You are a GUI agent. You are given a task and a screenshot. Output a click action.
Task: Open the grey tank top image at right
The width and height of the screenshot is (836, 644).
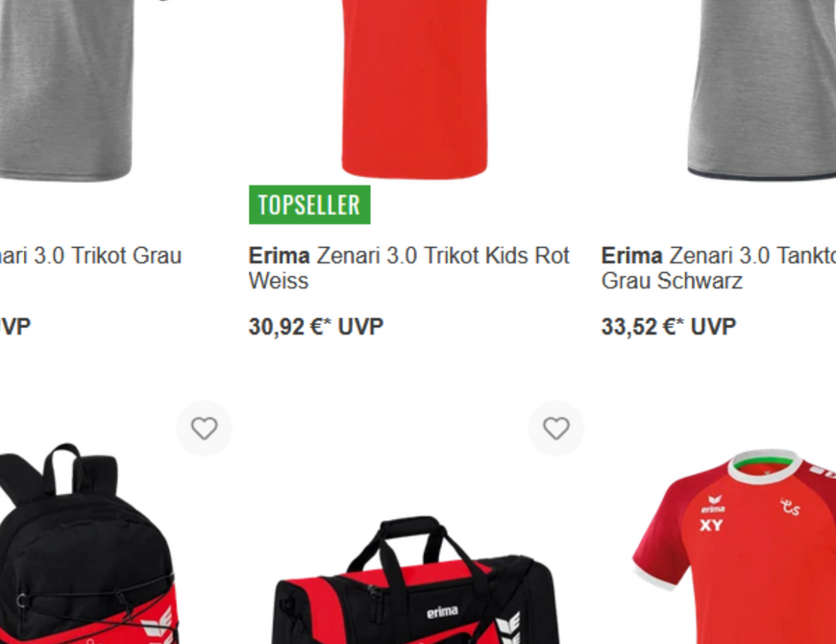(761, 89)
